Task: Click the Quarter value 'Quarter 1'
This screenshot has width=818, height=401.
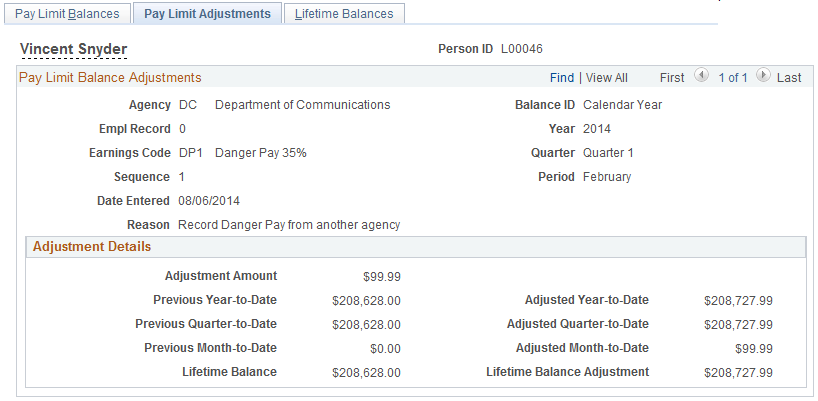Action: [x=608, y=153]
